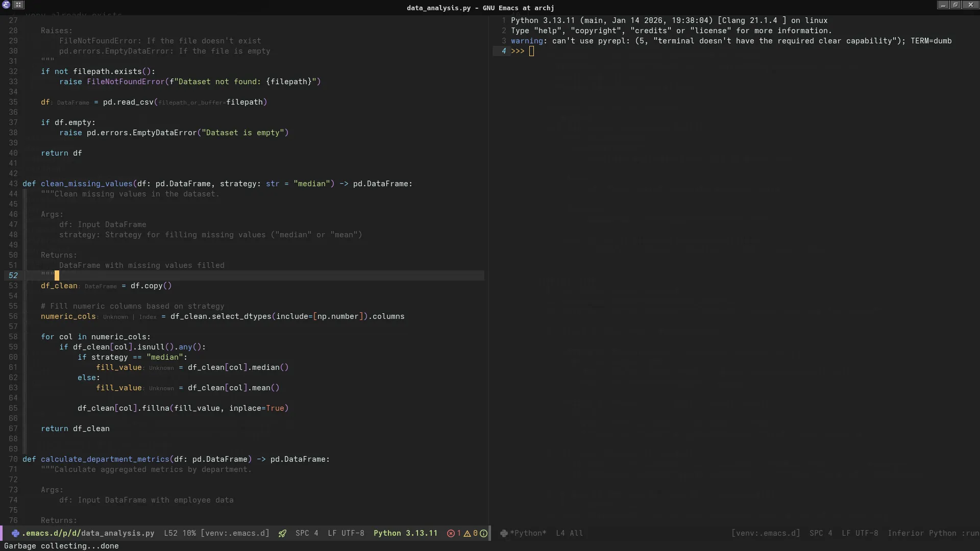Viewport: 980px width, 551px height.
Task: Click fill_value median assignment on line 61
Action: click(x=192, y=367)
